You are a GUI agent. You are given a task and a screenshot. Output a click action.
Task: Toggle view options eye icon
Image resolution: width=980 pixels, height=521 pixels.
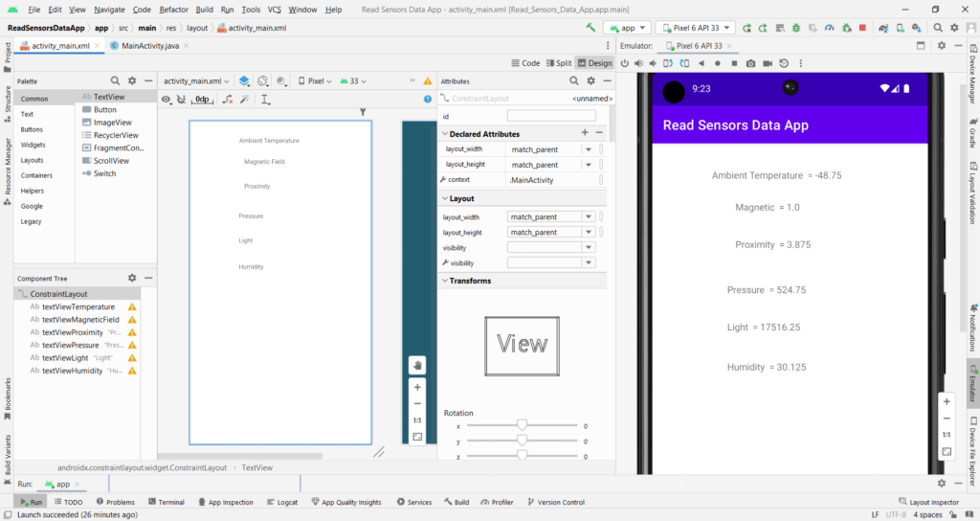pyautogui.click(x=166, y=99)
